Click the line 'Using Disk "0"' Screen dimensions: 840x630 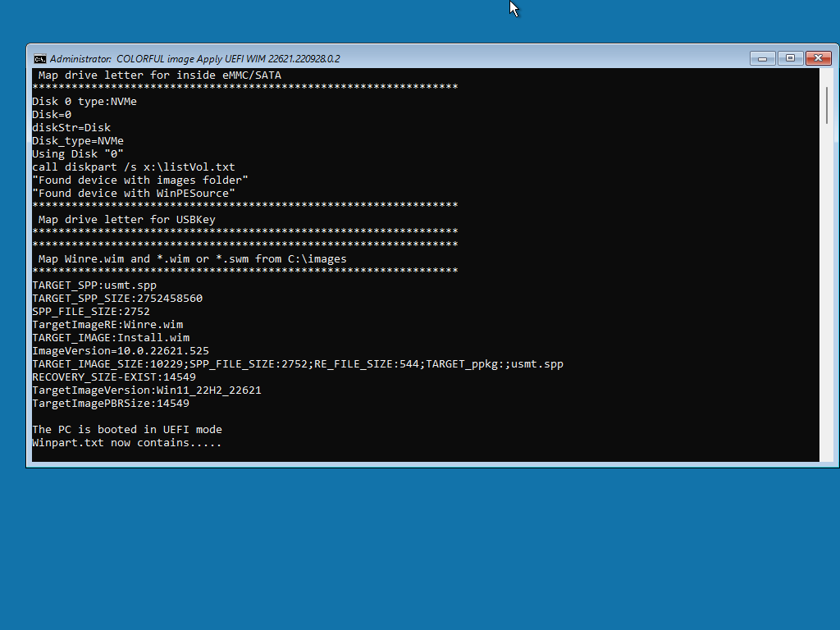coord(78,153)
